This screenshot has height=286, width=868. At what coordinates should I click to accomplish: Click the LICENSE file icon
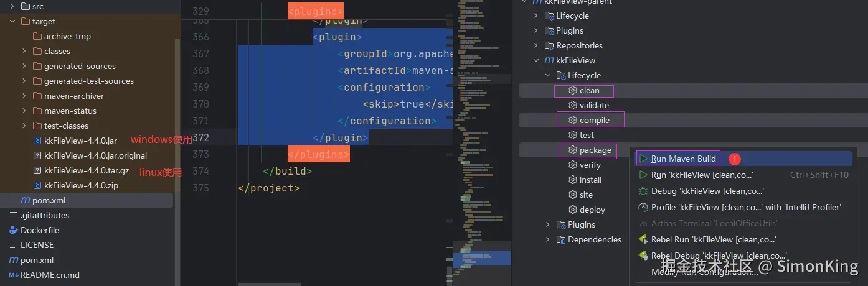pyautogui.click(x=14, y=245)
